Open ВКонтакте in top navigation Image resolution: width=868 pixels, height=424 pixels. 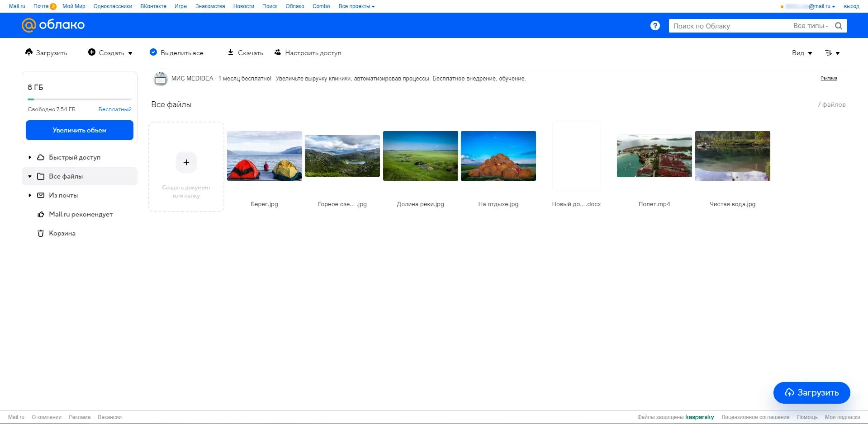pos(153,6)
